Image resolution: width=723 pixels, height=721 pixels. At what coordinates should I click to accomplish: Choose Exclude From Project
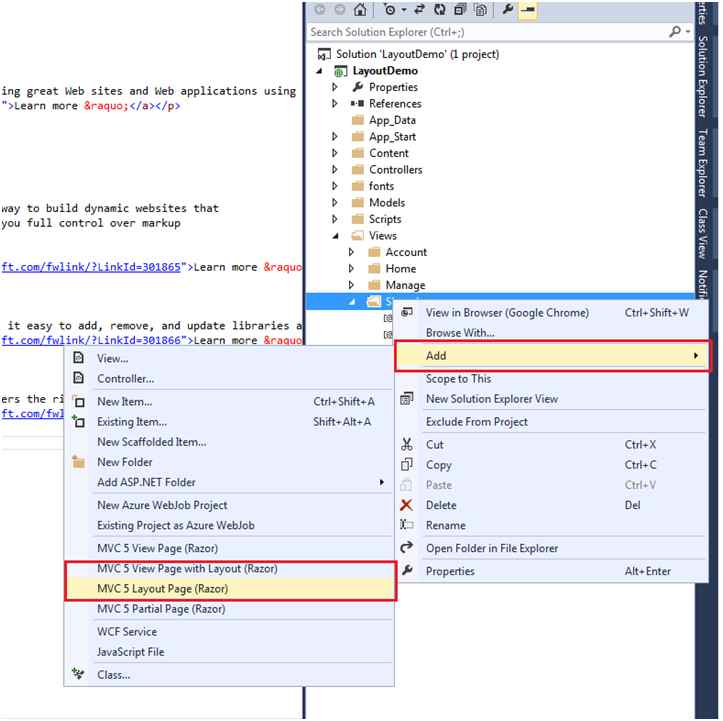[x=477, y=422]
